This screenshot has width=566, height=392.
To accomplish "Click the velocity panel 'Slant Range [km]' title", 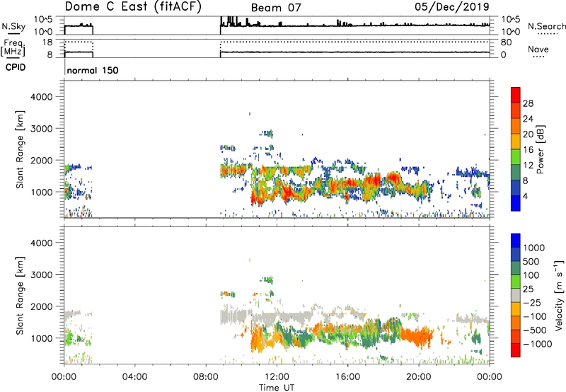I will click(20, 296).
